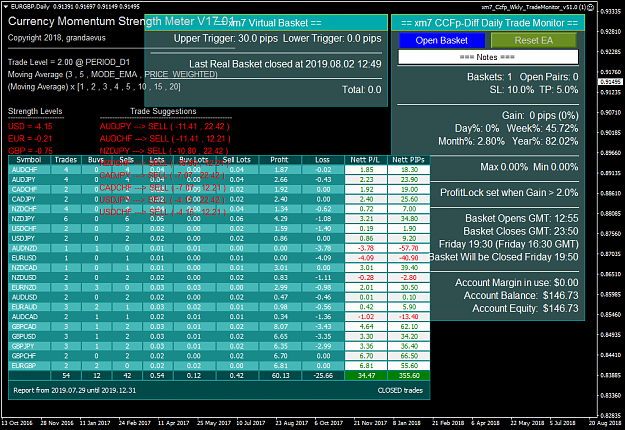
Task: Click the 'Gain: 0 pips (0%)' line
Action: 540,116
